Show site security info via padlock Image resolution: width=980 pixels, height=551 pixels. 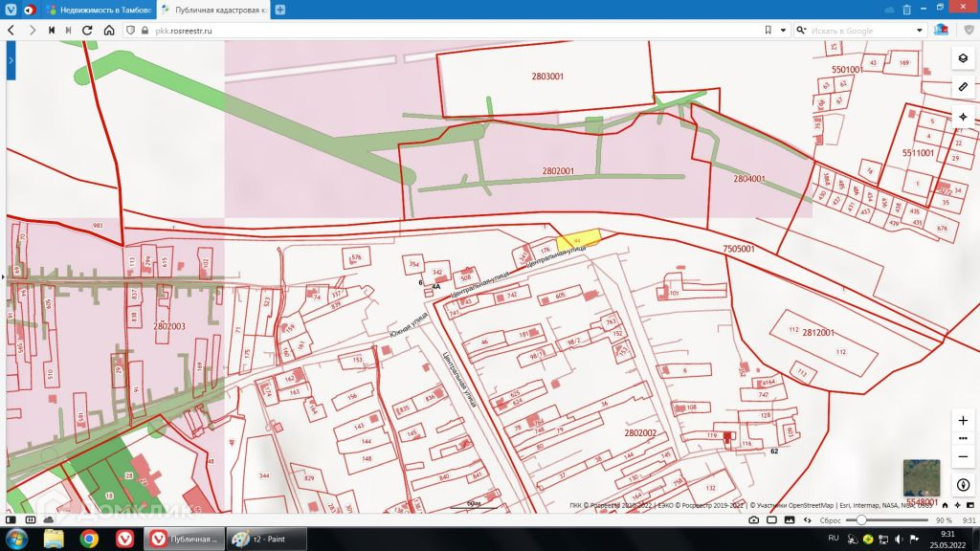145,30
